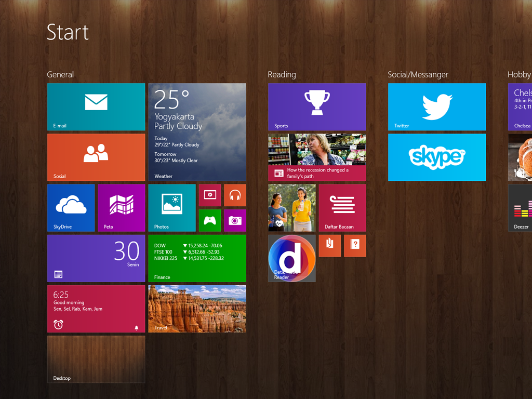This screenshot has width=532, height=399.
Task: Open the alarm tile showing 6:25
Action: coord(96,309)
